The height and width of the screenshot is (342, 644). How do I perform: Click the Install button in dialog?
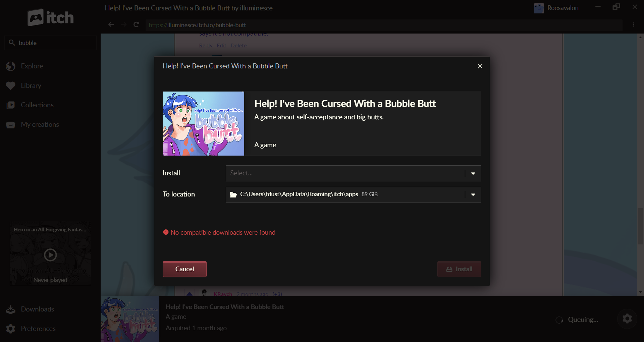[459, 269]
